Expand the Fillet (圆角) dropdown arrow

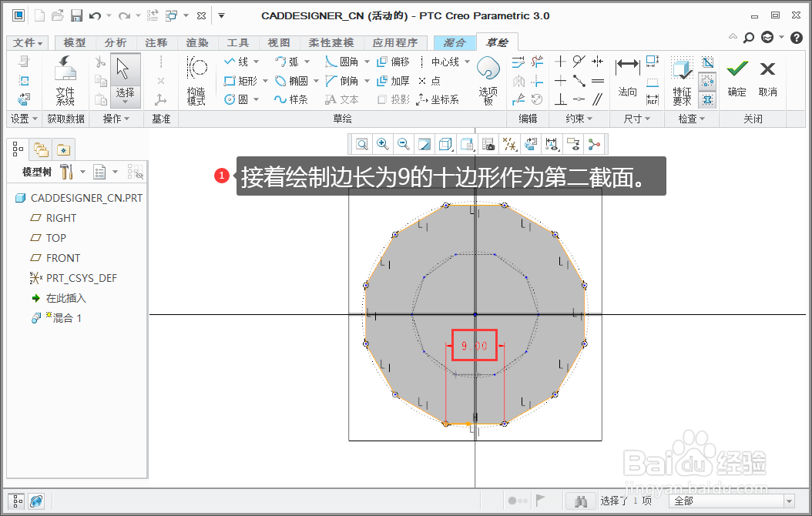click(x=367, y=62)
